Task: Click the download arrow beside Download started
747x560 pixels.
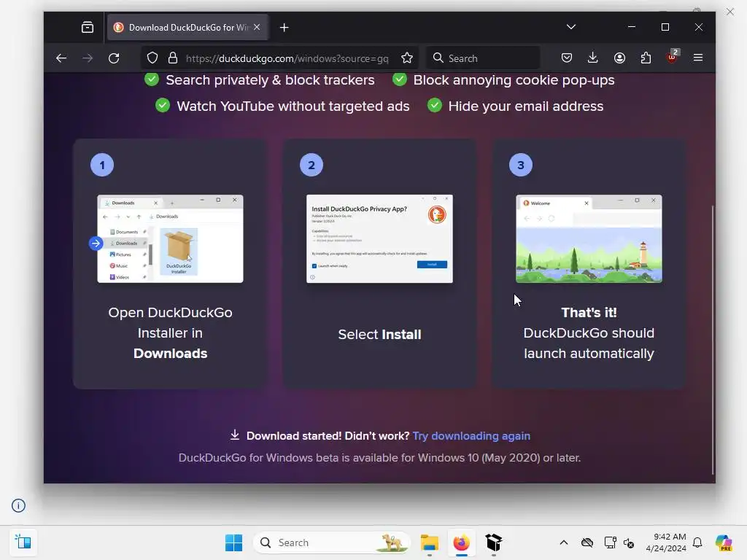Action: tap(235, 435)
